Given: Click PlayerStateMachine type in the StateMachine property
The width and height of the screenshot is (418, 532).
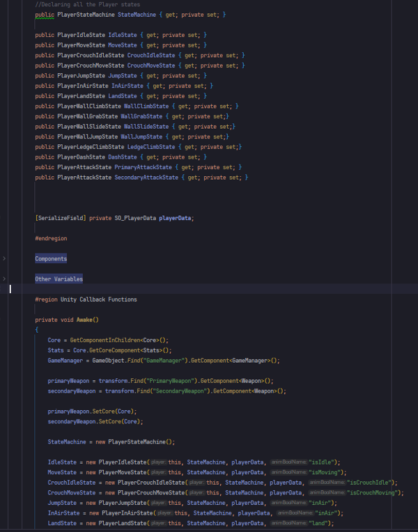Looking at the screenshot, I should click(86, 15).
